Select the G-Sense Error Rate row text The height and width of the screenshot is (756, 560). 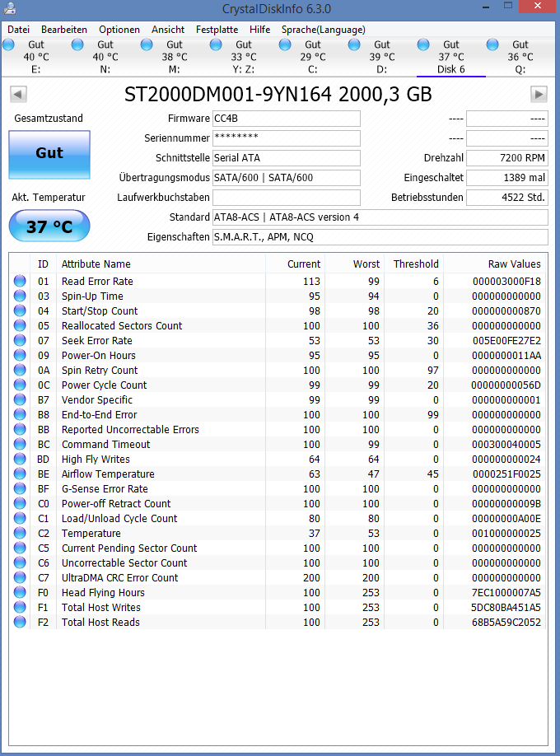click(x=105, y=489)
